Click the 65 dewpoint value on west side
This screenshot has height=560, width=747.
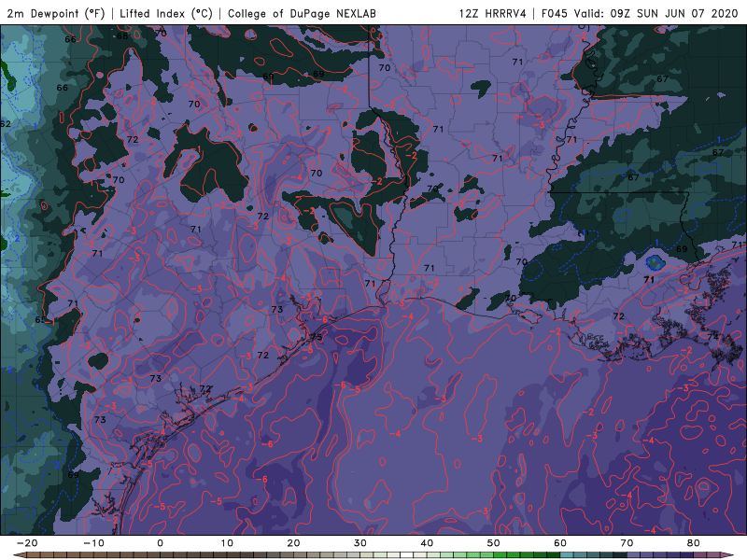tap(40, 319)
